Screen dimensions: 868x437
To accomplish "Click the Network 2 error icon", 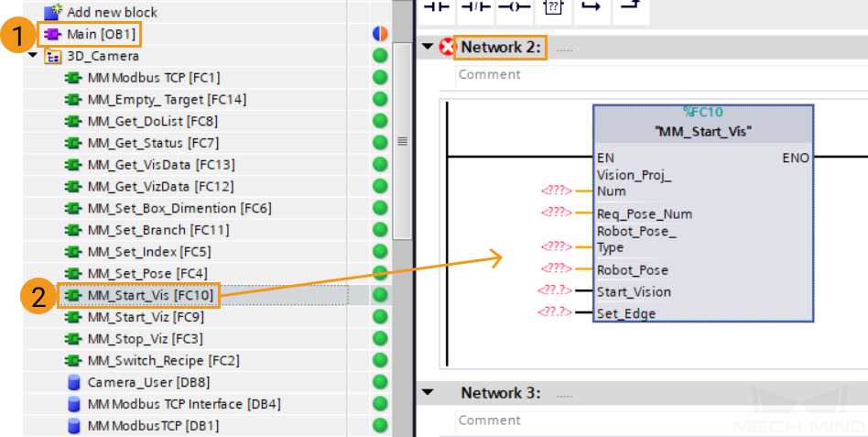I will [x=446, y=47].
